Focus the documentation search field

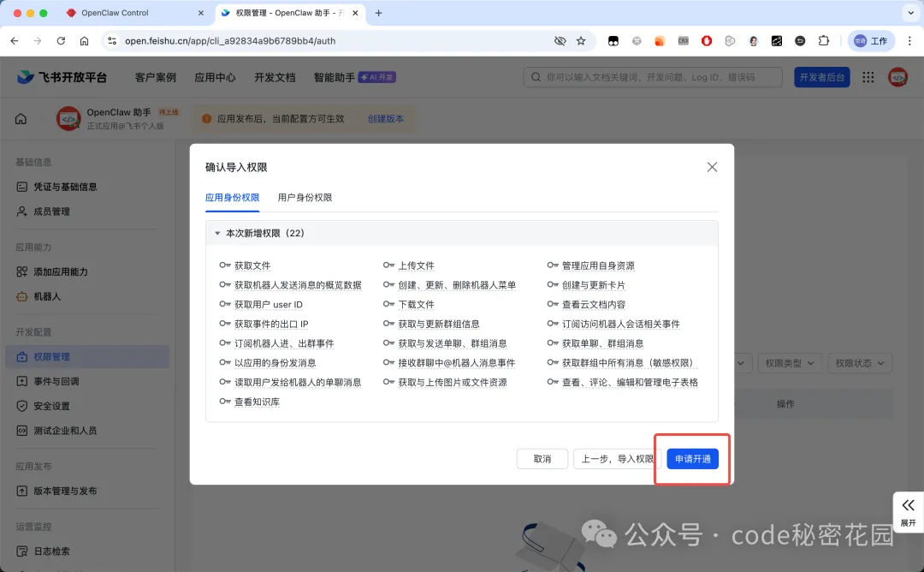[653, 77]
